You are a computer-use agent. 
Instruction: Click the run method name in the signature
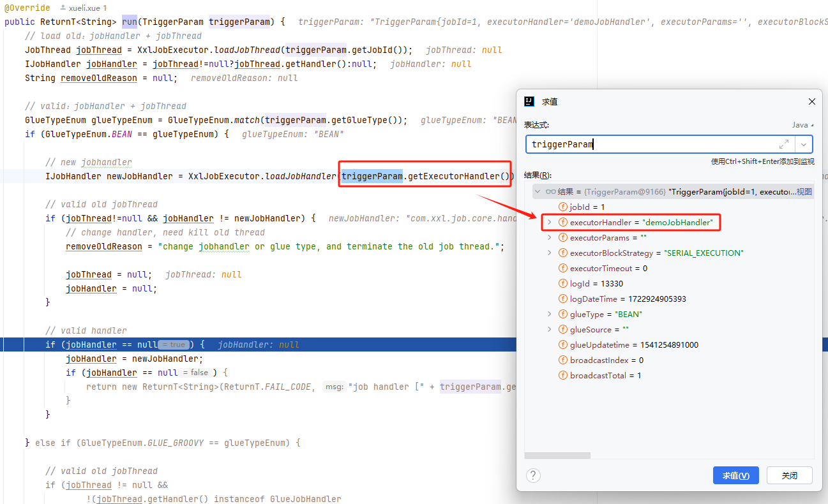[130, 22]
